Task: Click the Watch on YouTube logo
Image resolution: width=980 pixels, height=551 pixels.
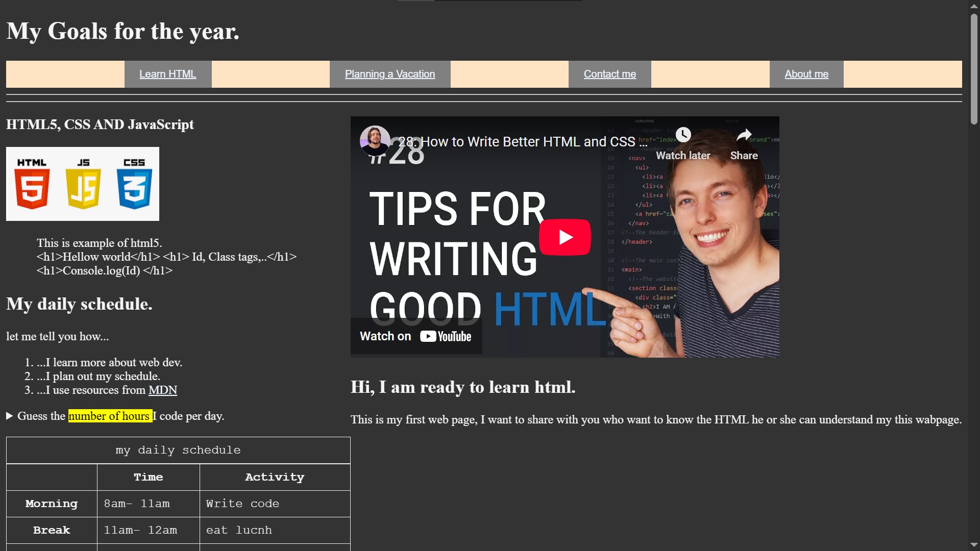Action: pos(445,336)
